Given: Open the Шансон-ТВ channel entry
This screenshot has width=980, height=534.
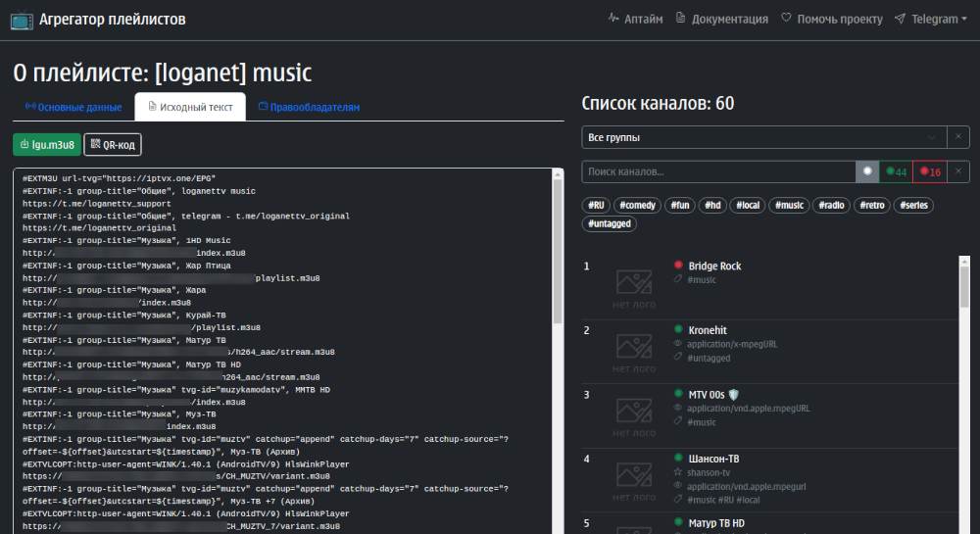Looking at the screenshot, I should (713, 460).
